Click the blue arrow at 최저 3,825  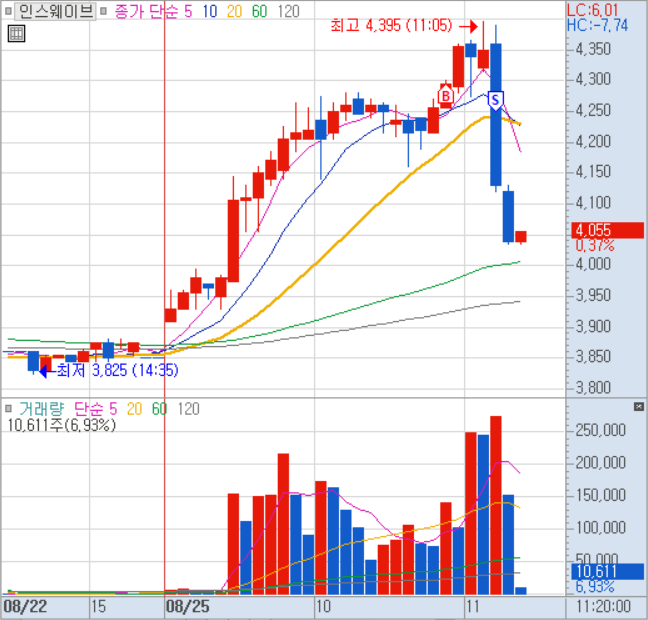pos(43,370)
